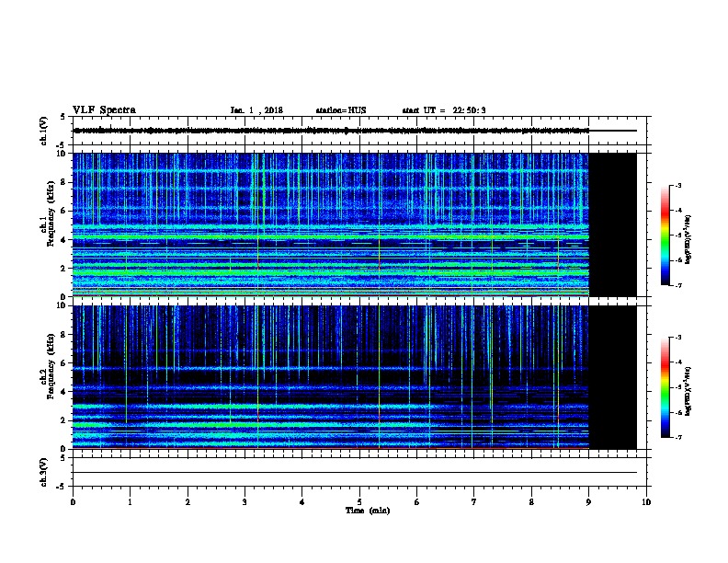The image size is (728, 563).
Task: Click time axis tick label "8"
Action: click(x=531, y=502)
